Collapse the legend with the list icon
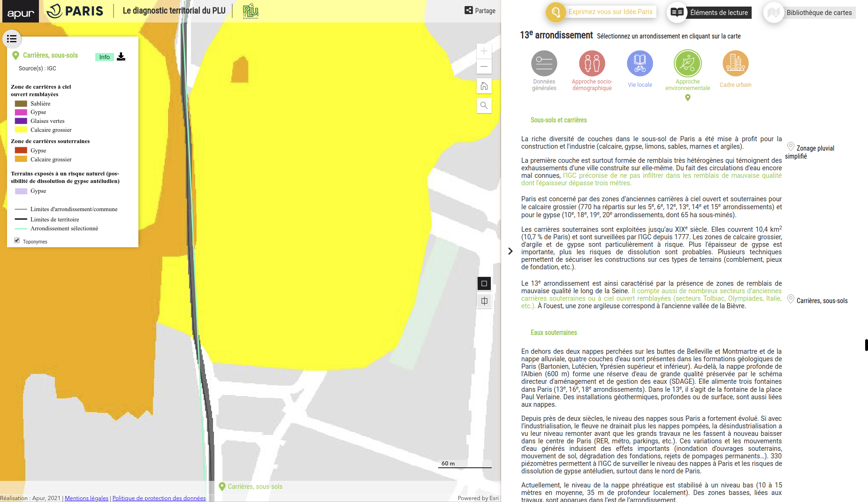868x502 pixels. (x=12, y=39)
